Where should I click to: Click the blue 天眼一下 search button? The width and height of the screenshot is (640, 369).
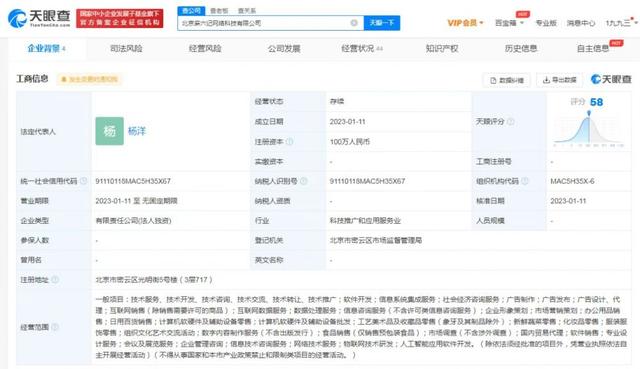click(x=382, y=23)
